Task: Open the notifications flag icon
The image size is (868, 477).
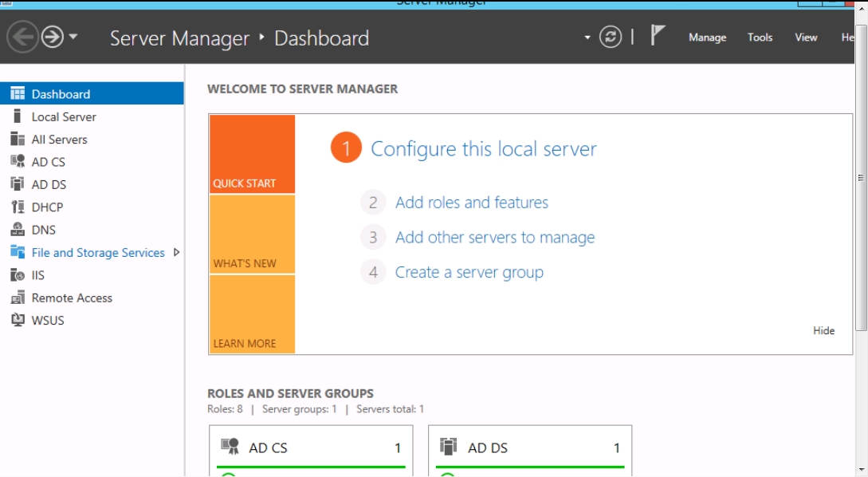Action: [657, 36]
